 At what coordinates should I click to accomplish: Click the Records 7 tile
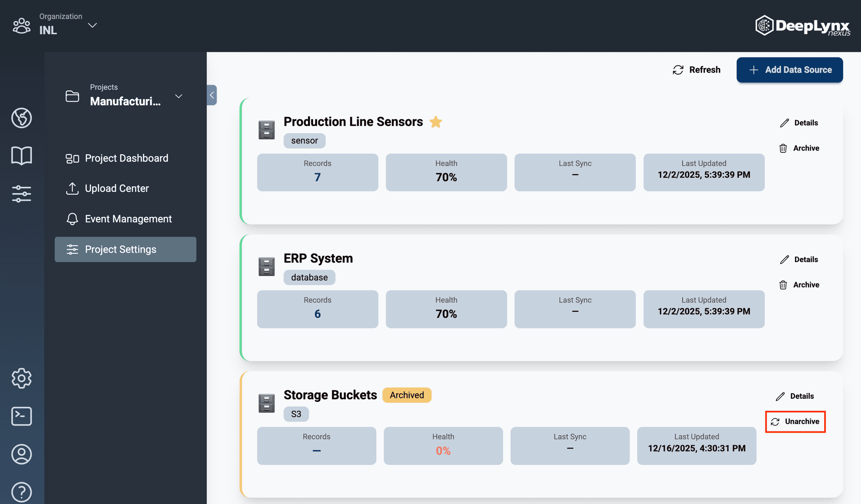pyautogui.click(x=317, y=172)
